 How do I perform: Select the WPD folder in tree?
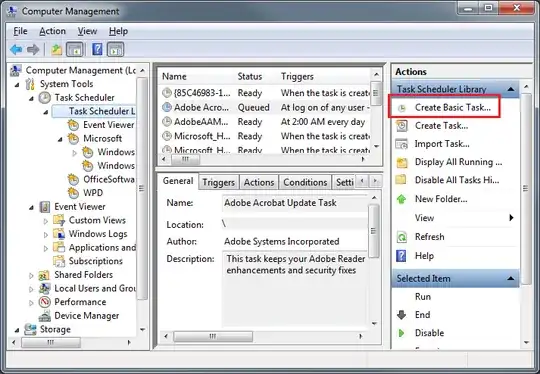pyautogui.click(x=93, y=193)
